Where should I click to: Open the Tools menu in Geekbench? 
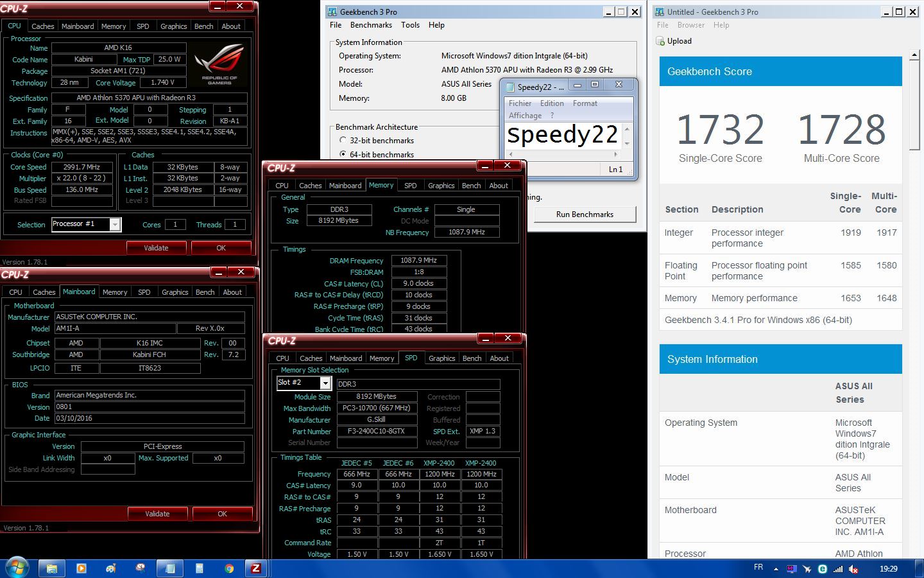coord(410,25)
